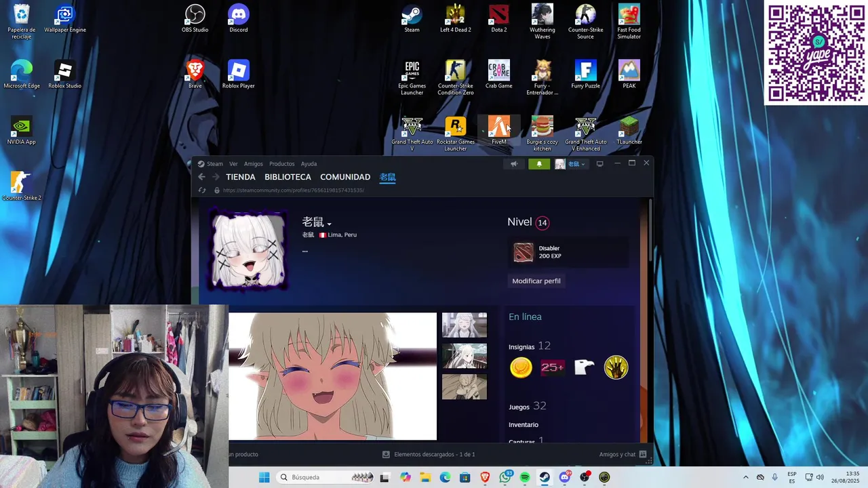Select the Grand Theft Auto V Enhanced icon
Image resolution: width=868 pixels, height=488 pixels.
(586, 134)
